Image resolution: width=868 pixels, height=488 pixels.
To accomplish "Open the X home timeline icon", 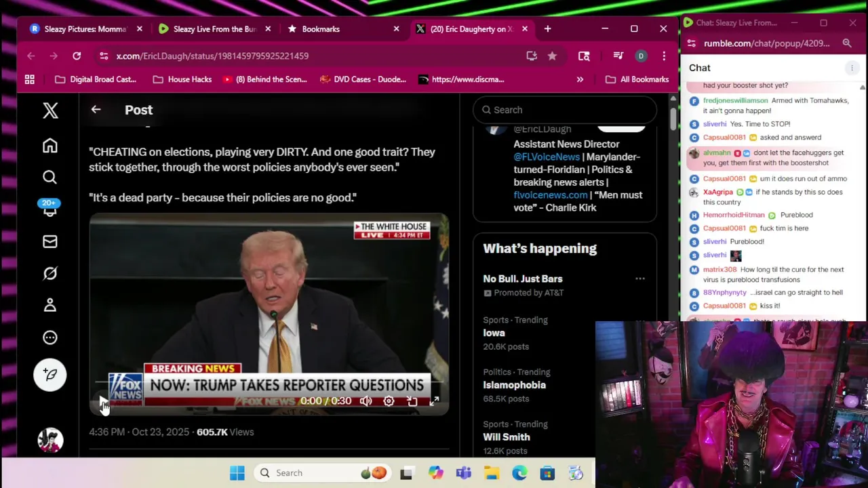I will pyautogui.click(x=50, y=146).
